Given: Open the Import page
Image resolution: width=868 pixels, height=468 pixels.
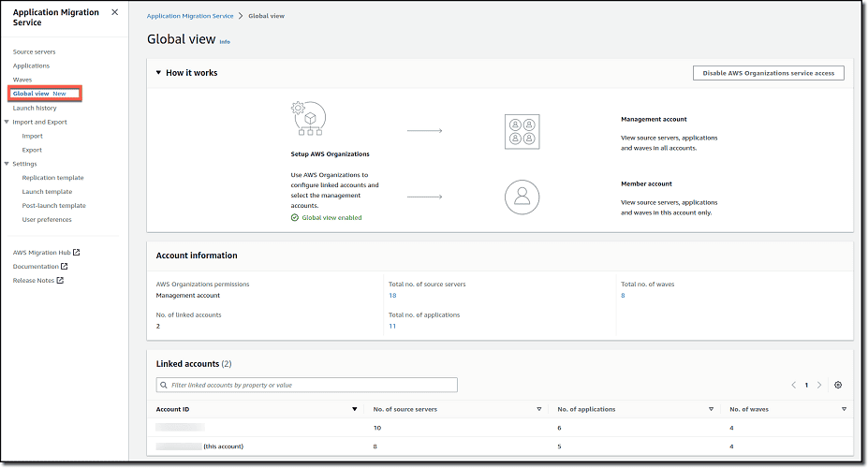Looking at the screenshot, I should pyautogui.click(x=32, y=136).
